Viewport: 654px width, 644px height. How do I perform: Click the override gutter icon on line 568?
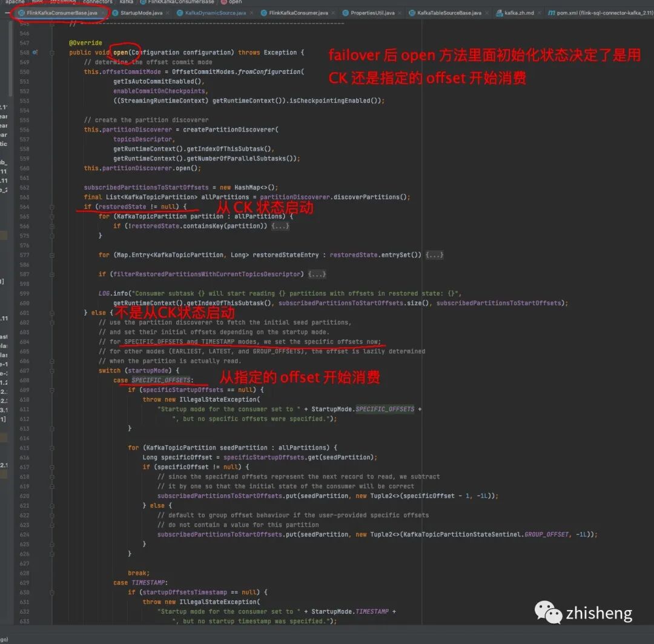[35, 53]
